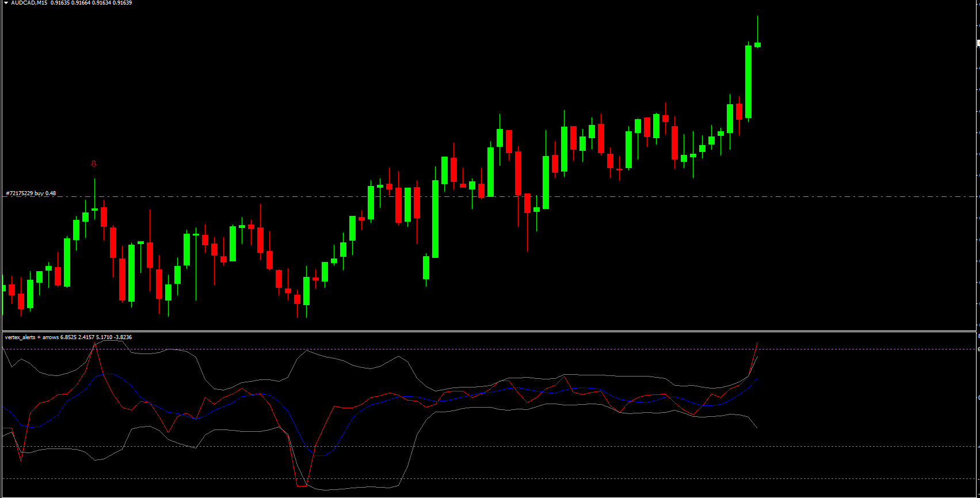Image resolution: width=980 pixels, height=498 pixels.
Task: Click the OHLC price values in header
Action: pyautogui.click(x=99, y=3)
